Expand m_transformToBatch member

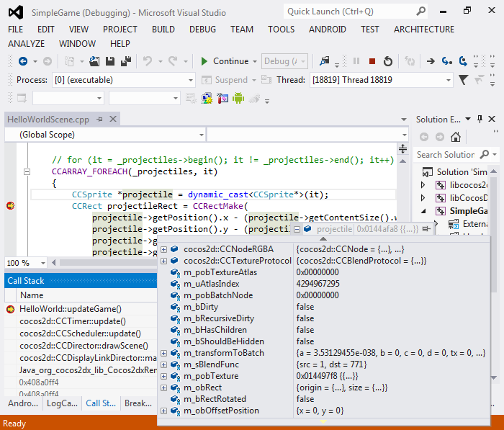pyautogui.click(x=164, y=353)
